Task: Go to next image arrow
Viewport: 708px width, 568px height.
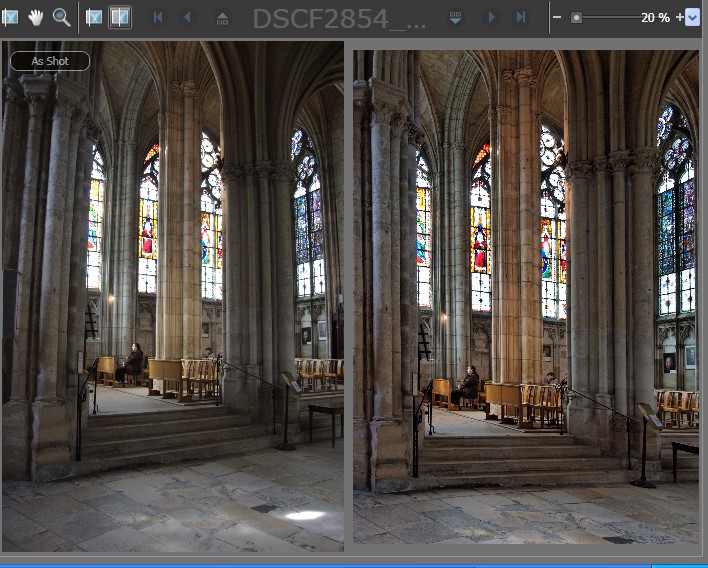Action: click(491, 18)
